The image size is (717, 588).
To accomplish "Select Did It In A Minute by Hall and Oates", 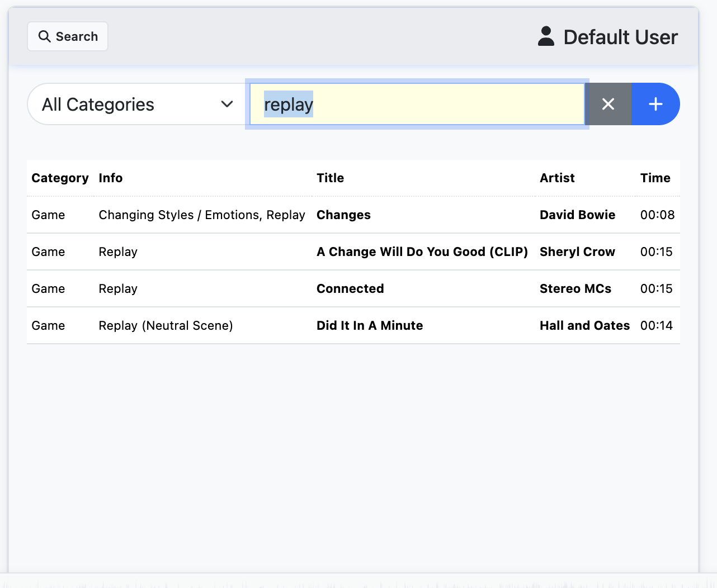I will pos(370,325).
